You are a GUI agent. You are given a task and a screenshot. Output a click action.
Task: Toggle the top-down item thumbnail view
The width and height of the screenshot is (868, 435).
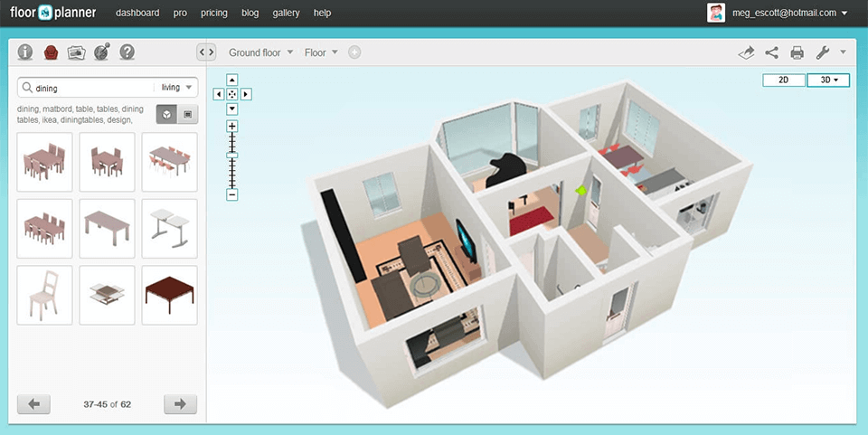[187, 114]
